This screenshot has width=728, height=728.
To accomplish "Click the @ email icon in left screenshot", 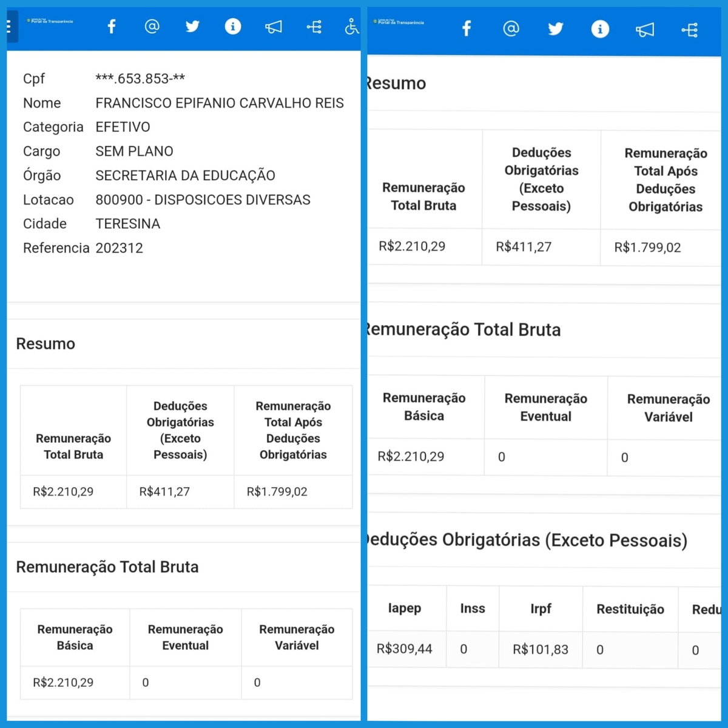I will click(x=152, y=27).
